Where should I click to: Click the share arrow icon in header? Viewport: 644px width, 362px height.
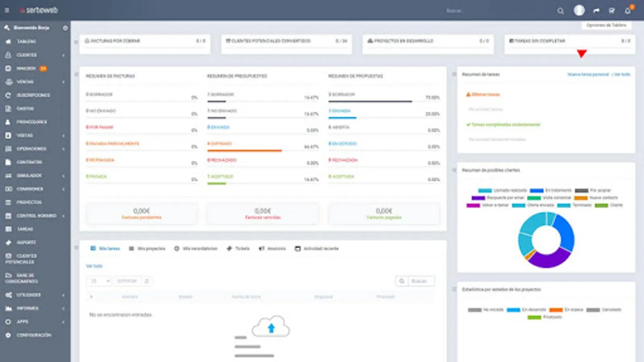(596, 11)
